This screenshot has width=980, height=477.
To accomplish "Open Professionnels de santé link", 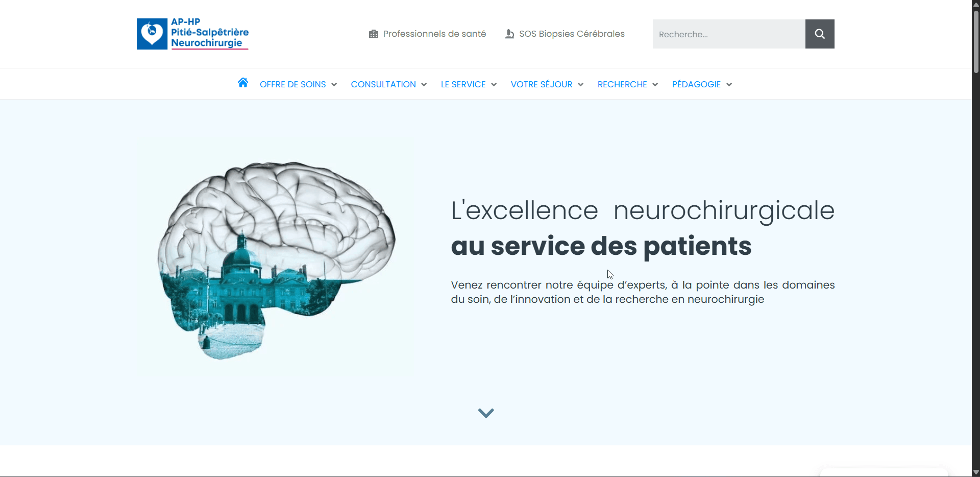I will click(434, 34).
